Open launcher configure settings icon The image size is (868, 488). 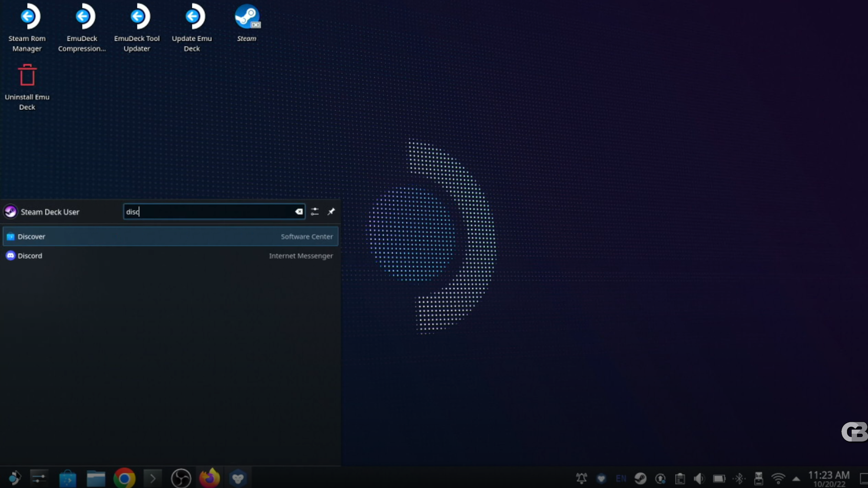(315, 212)
